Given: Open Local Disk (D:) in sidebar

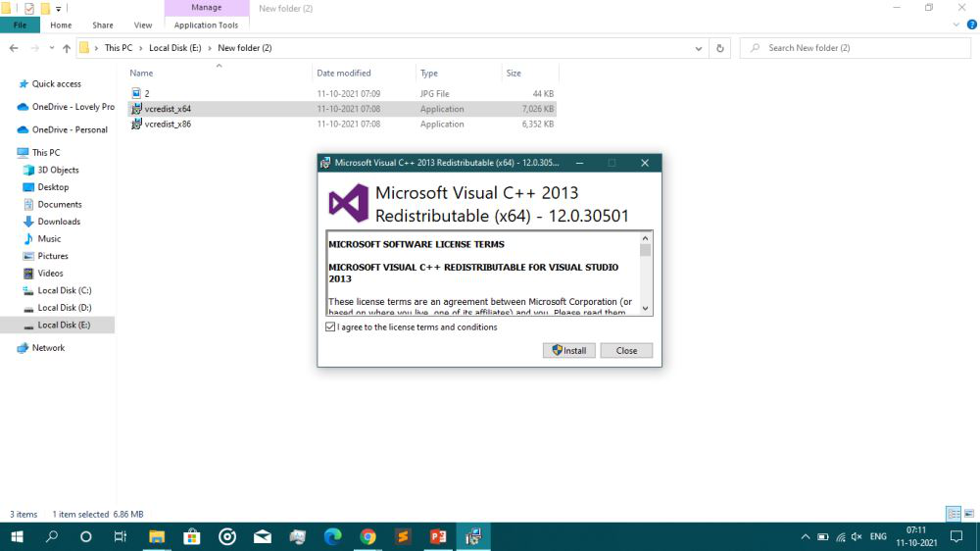Looking at the screenshot, I should [x=57, y=308].
